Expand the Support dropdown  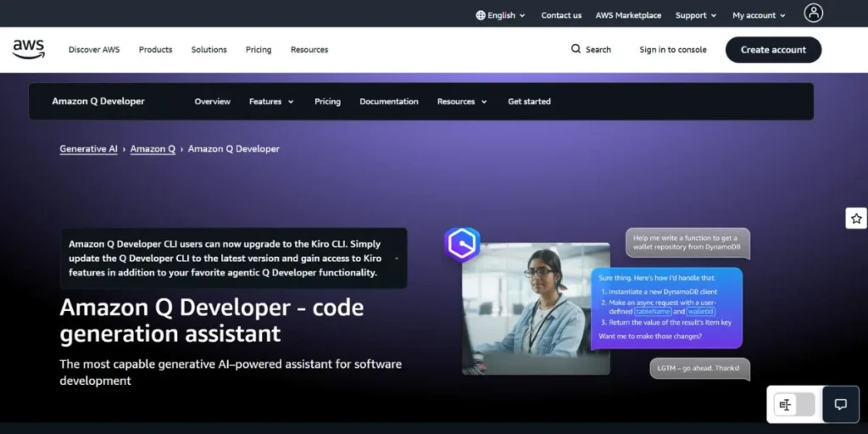pos(696,15)
